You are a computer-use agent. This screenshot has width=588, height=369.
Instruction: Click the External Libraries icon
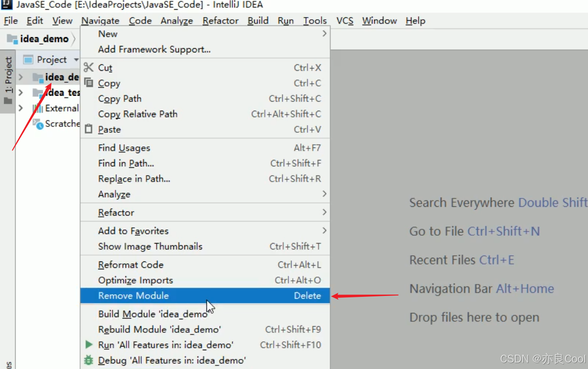tap(38, 108)
